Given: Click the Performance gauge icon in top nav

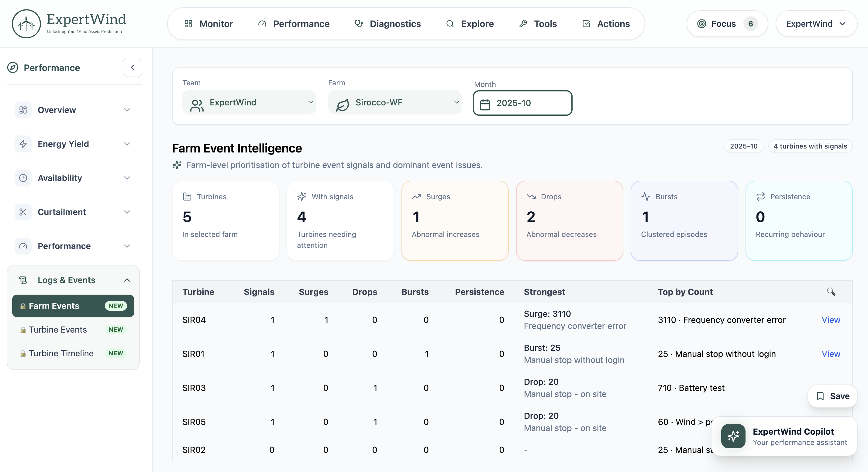Looking at the screenshot, I should [262, 24].
